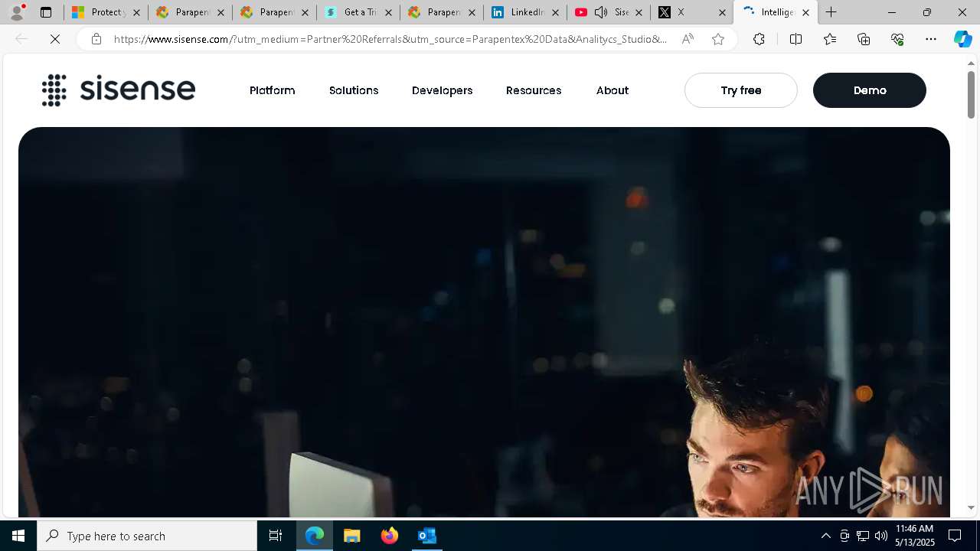
Task: Open the Windows Start menu
Action: click(x=18, y=536)
